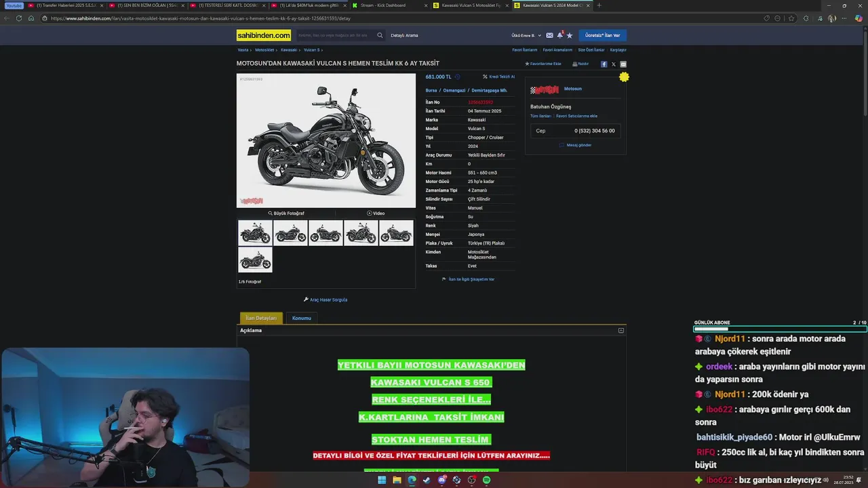Select the İlan Detayları tab
This screenshot has width=868, height=488.
click(261, 318)
